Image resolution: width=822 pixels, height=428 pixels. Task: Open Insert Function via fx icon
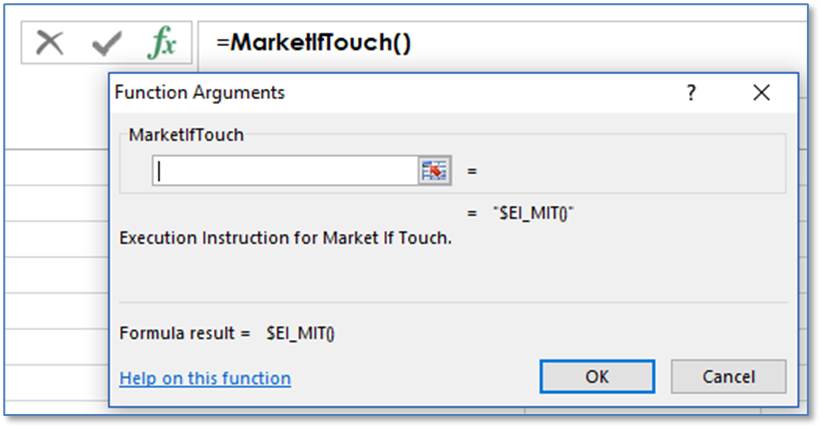(161, 43)
